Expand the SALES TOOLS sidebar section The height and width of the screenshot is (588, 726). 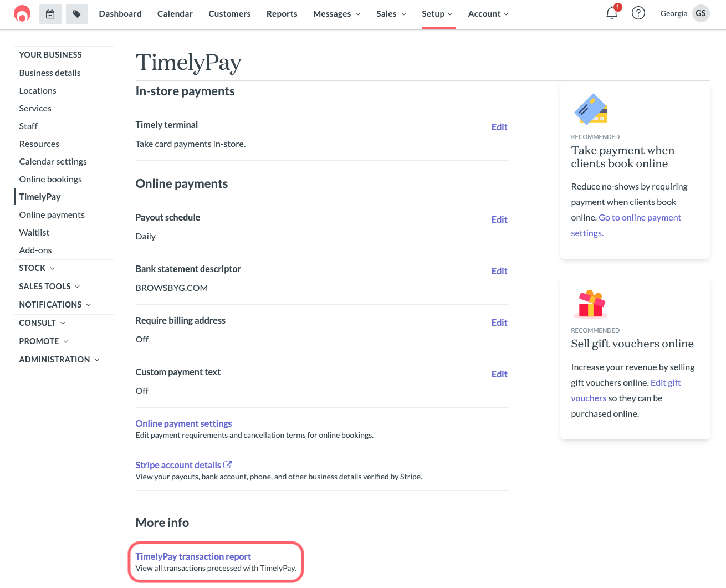point(50,287)
